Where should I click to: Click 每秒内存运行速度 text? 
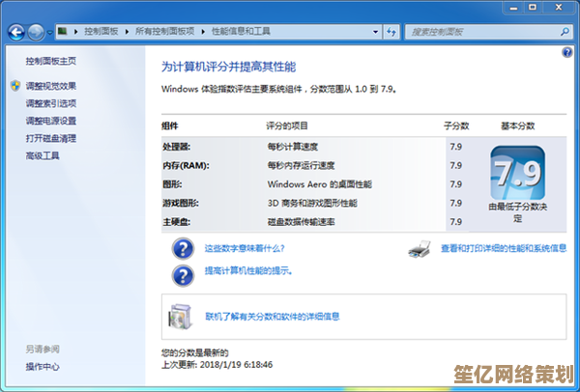tap(301, 165)
